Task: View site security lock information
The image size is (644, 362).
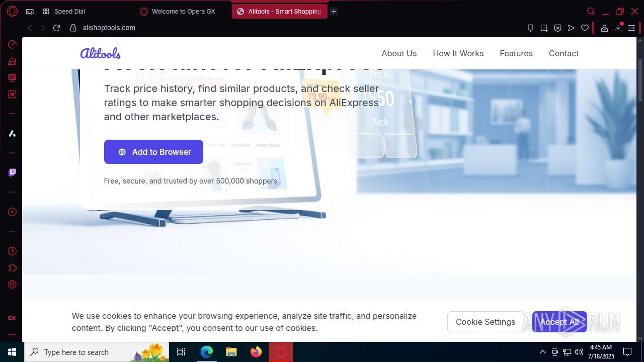Action: point(73,28)
